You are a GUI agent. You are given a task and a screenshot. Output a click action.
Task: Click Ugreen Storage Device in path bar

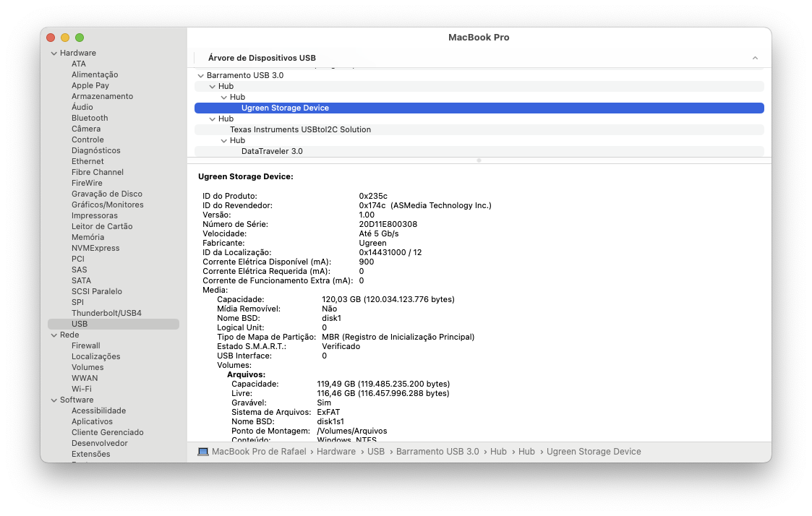click(x=594, y=452)
